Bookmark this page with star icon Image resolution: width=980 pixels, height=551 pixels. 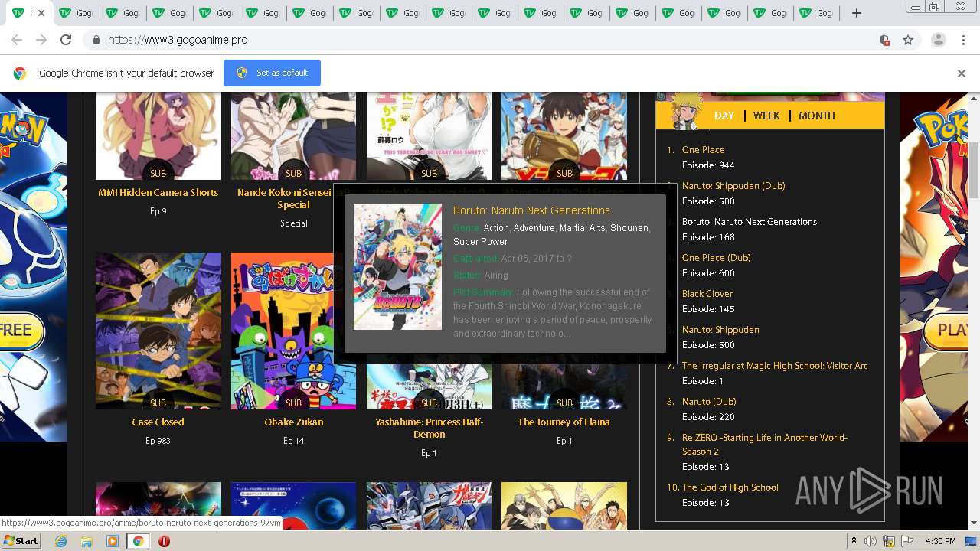point(908,40)
